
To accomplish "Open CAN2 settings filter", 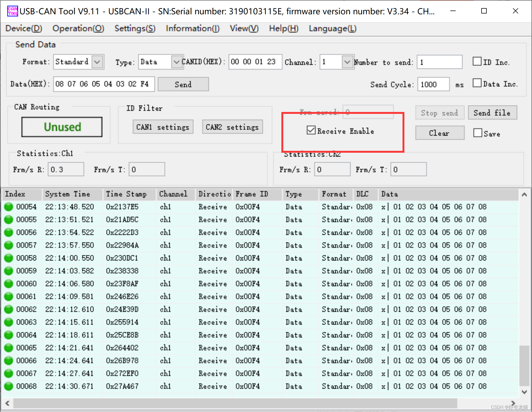I will pos(233,127).
